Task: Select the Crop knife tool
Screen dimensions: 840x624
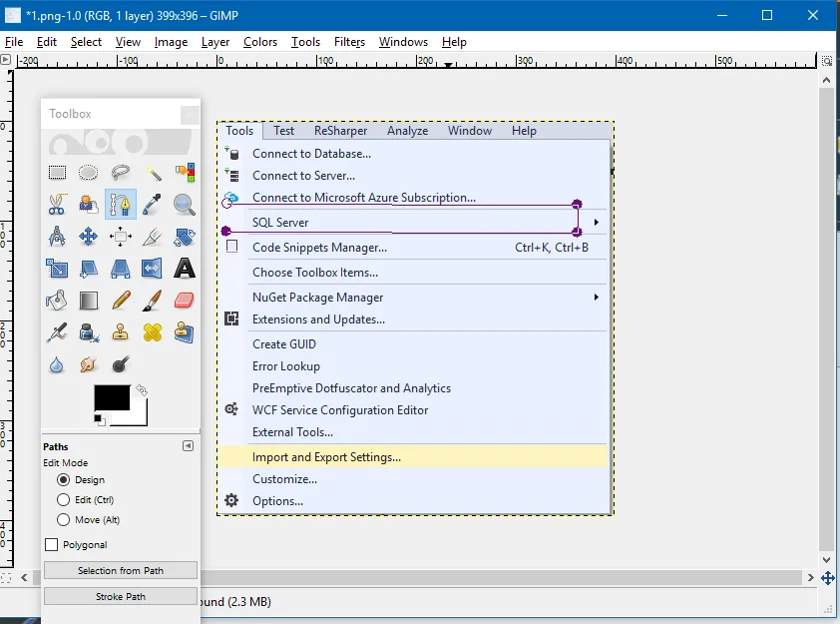Action: click(x=153, y=236)
